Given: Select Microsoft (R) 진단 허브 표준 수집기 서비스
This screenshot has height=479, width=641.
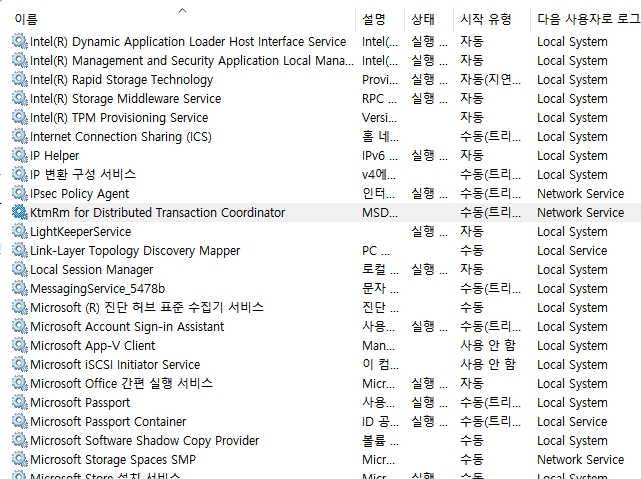Looking at the screenshot, I should tap(147, 307).
